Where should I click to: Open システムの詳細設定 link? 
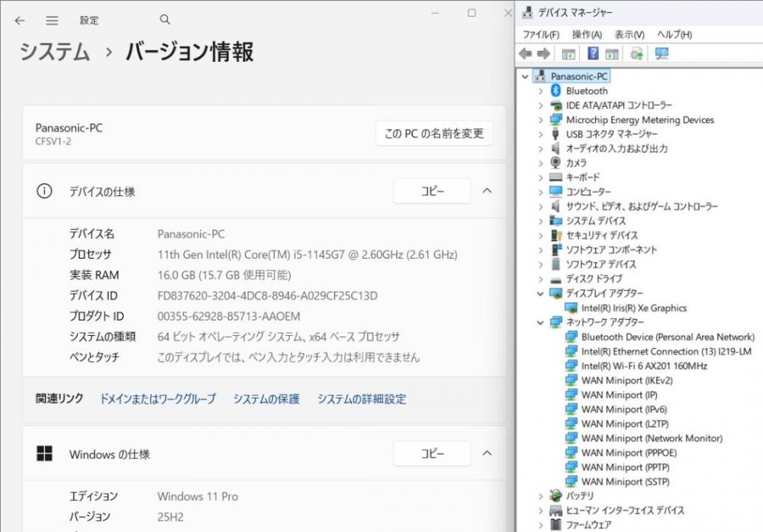pyautogui.click(x=362, y=398)
